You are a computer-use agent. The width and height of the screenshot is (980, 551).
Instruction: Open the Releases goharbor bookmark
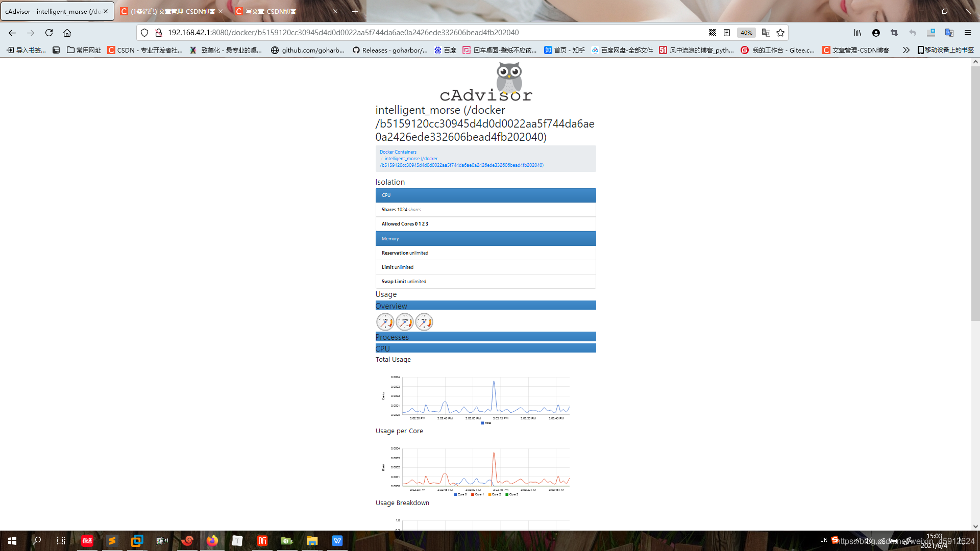point(390,50)
